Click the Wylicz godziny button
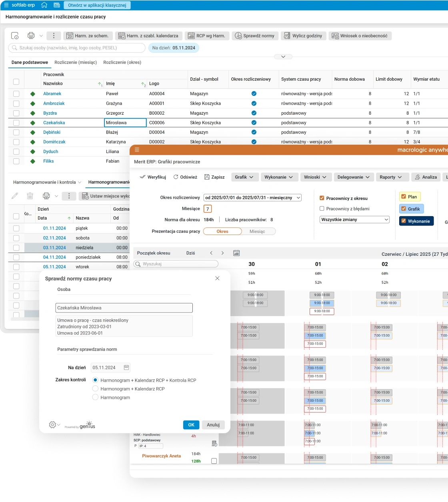 304,36
